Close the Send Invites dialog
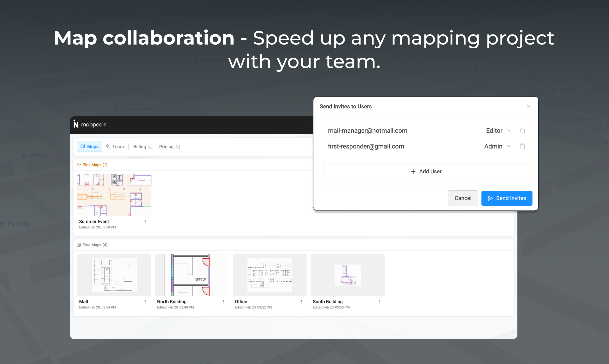Viewport: 609px width, 364px height. tap(528, 107)
